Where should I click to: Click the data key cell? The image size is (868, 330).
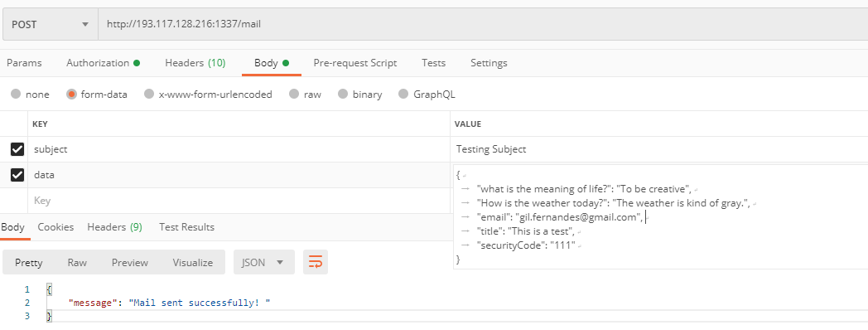[239, 175]
